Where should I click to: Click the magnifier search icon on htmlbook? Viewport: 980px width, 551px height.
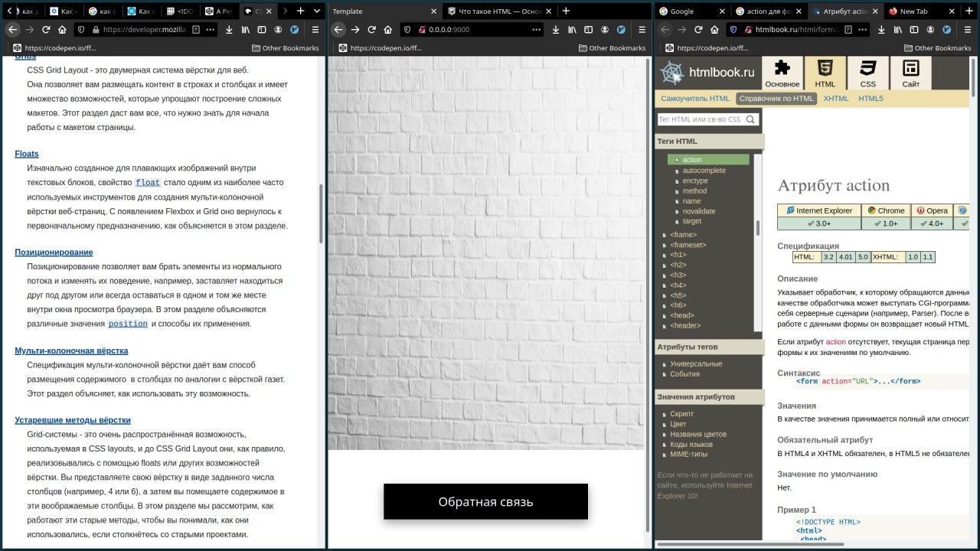pyautogui.click(x=751, y=119)
